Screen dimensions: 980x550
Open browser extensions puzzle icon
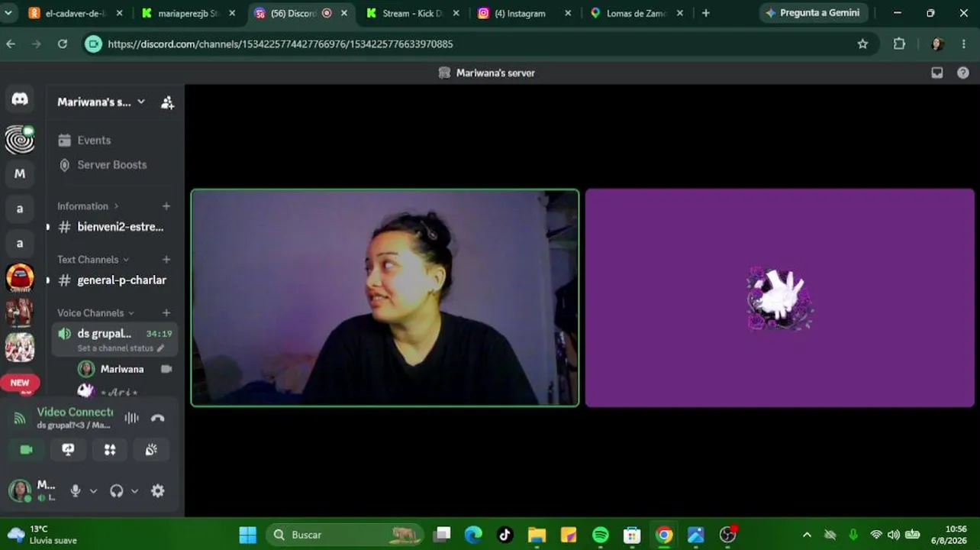pos(899,44)
